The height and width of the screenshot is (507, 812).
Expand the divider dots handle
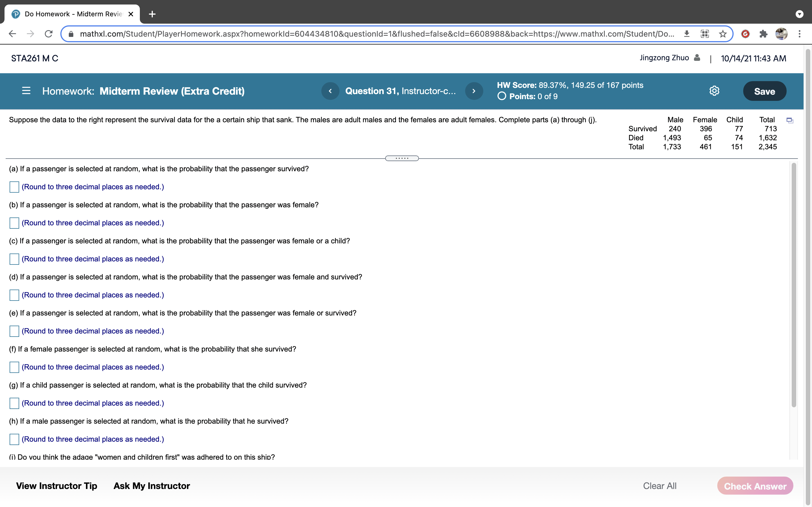coord(402,158)
